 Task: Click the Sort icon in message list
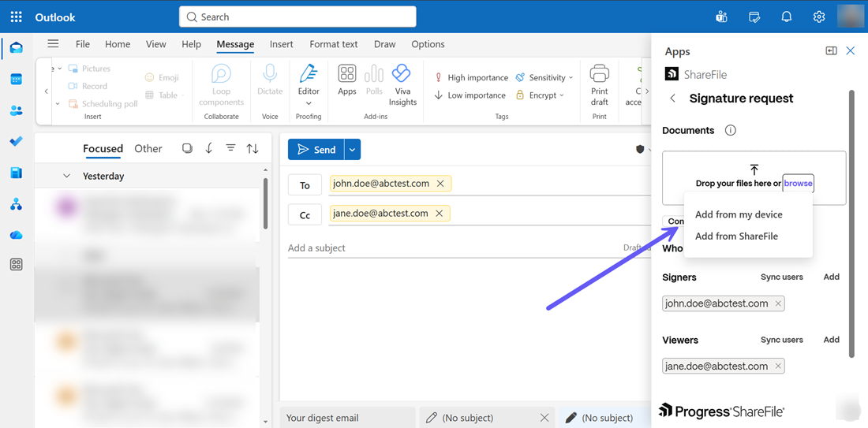(253, 148)
